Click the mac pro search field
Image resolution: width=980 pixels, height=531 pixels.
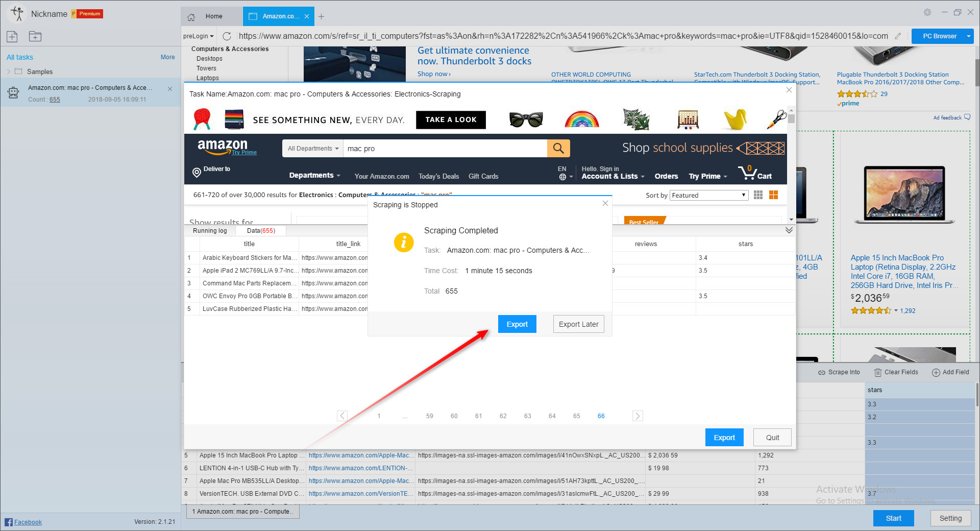445,149
